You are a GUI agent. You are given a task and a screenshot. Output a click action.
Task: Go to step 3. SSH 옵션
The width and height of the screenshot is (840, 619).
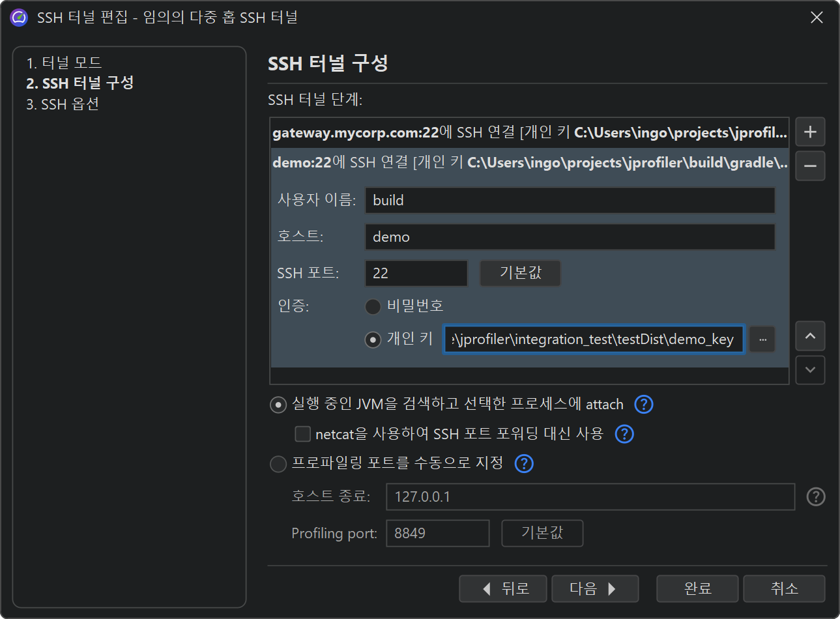pos(63,104)
